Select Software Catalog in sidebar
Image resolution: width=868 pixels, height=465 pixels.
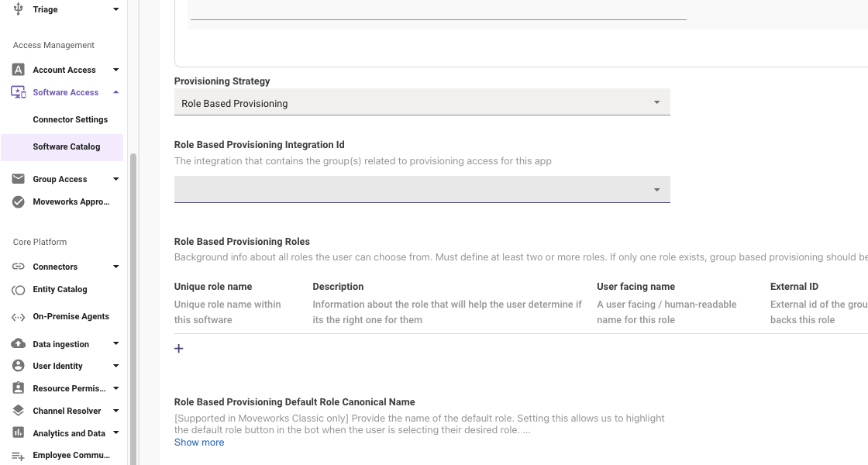click(66, 146)
